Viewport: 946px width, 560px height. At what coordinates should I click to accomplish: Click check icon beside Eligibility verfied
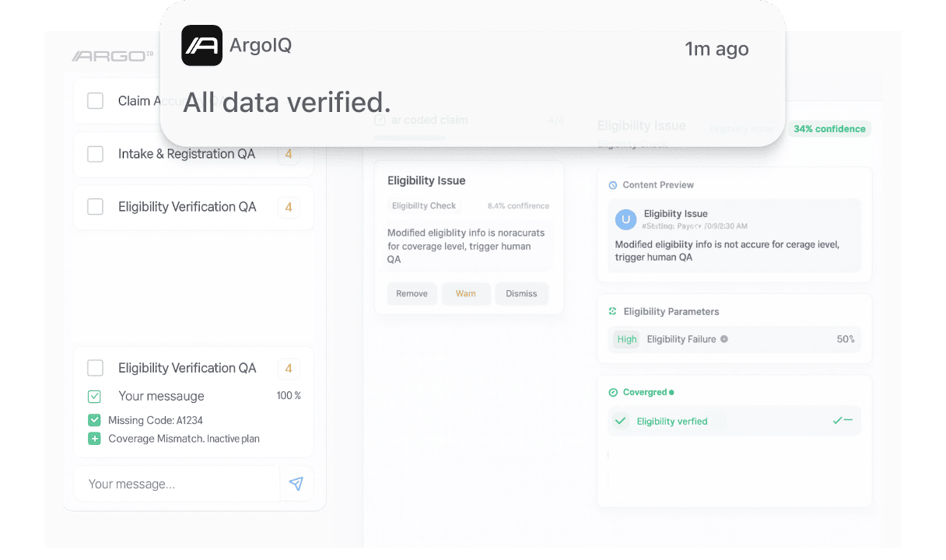620,421
